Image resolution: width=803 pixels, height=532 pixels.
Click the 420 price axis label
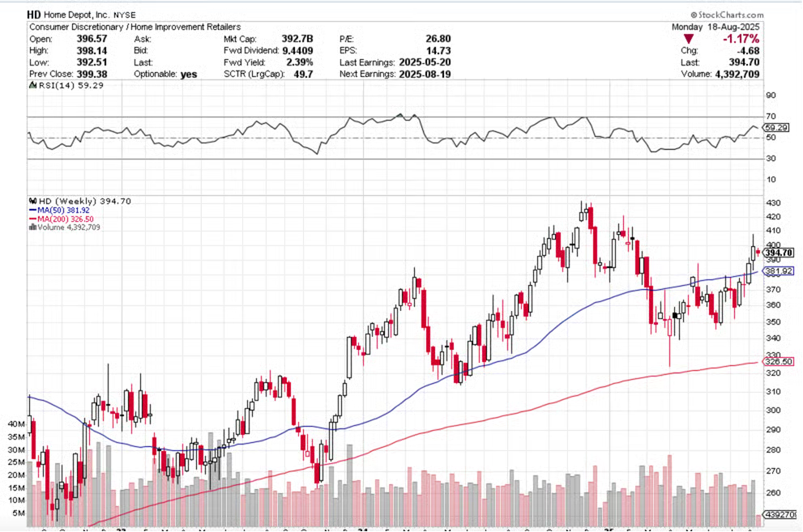pyautogui.click(x=773, y=217)
